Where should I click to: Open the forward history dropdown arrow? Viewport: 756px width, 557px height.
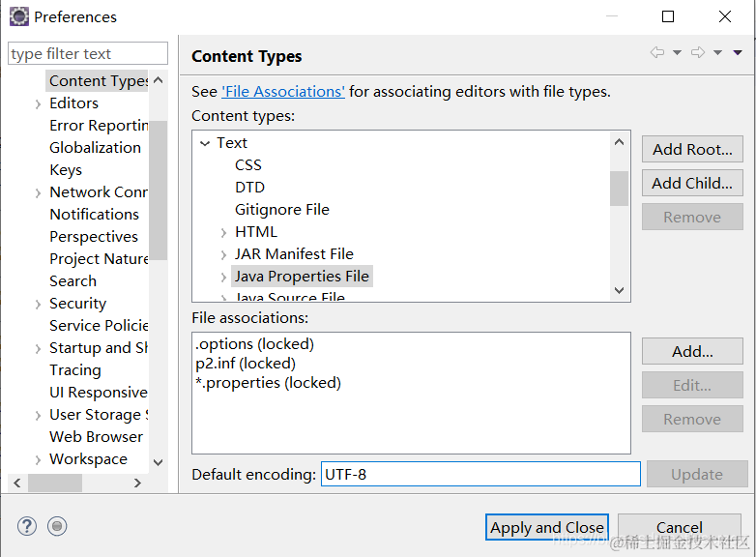[x=717, y=53]
